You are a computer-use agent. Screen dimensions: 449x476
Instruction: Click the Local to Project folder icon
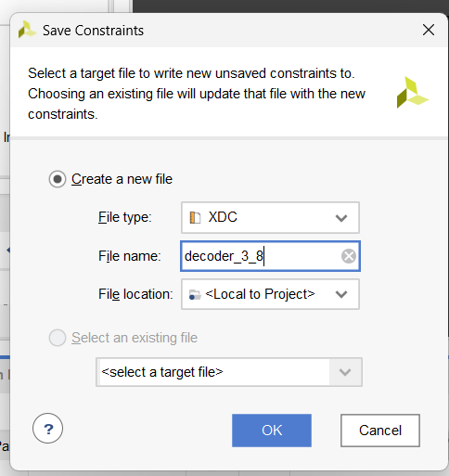(x=195, y=294)
